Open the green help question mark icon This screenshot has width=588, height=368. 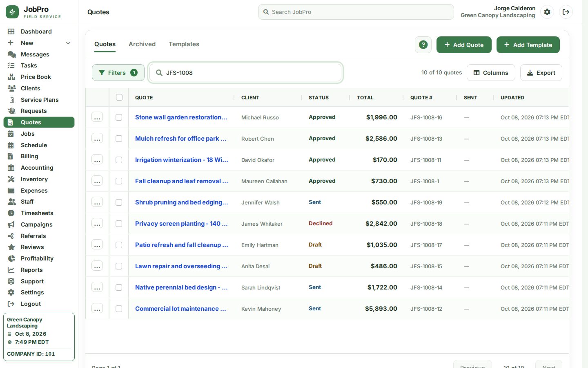click(x=423, y=45)
